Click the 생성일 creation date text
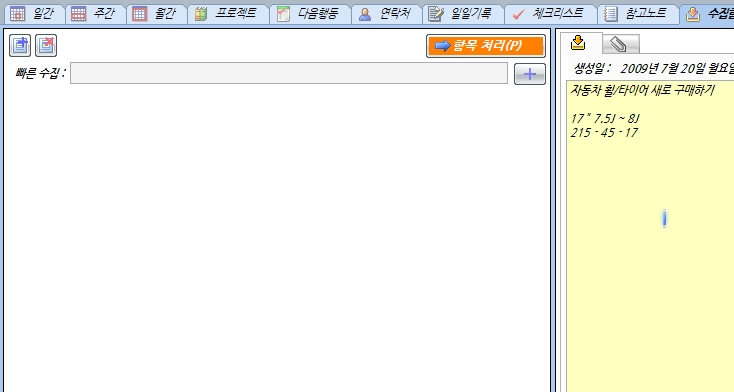The image size is (734, 392). pyautogui.click(x=653, y=69)
